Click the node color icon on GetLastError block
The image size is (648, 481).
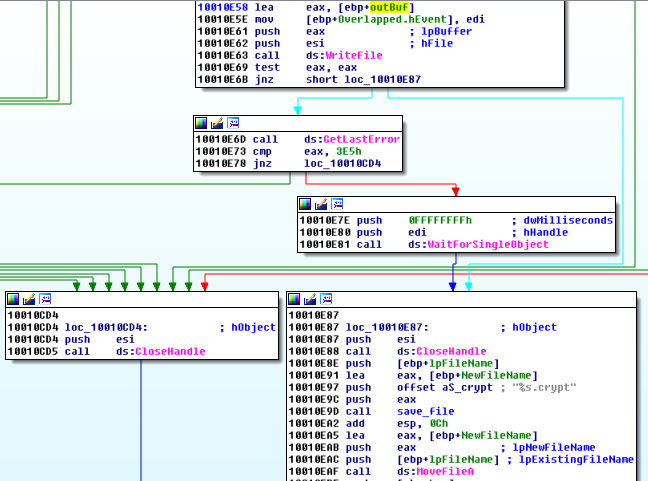[x=201, y=123]
